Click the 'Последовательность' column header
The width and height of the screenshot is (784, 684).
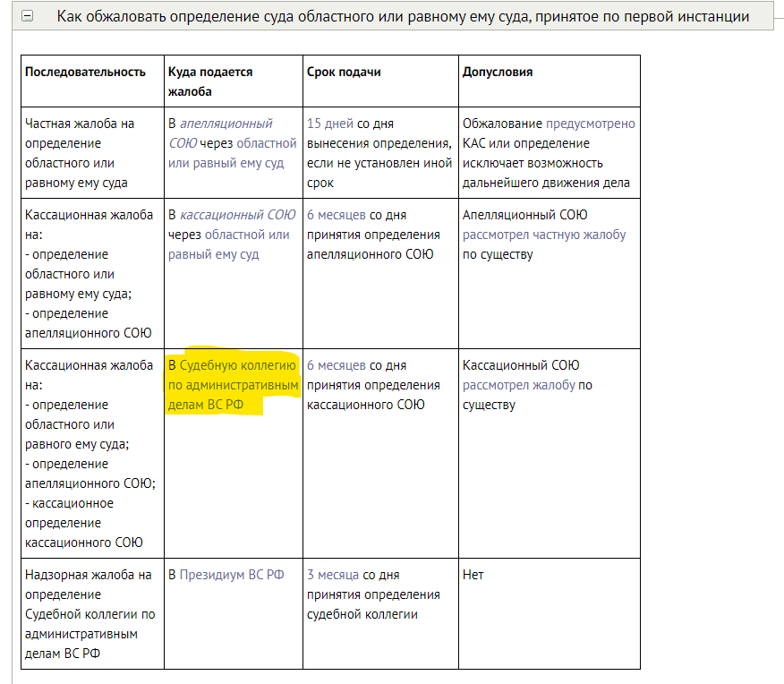[85, 72]
